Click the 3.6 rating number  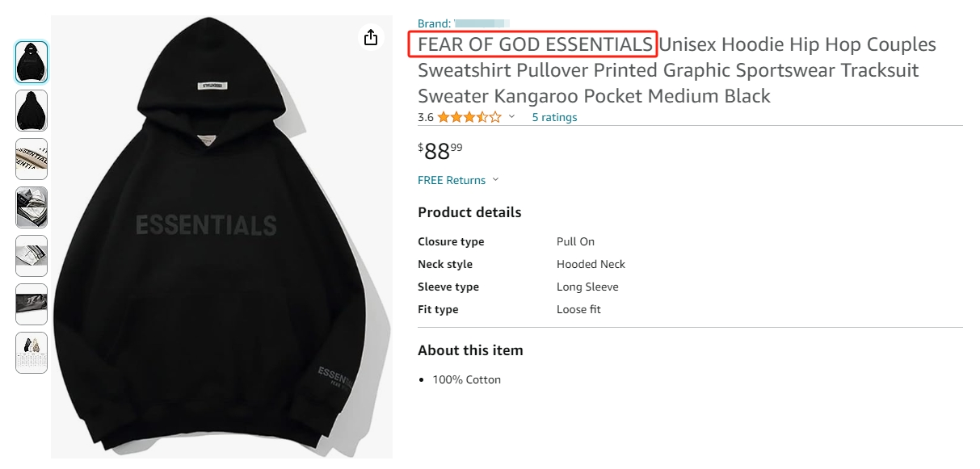pyautogui.click(x=426, y=117)
